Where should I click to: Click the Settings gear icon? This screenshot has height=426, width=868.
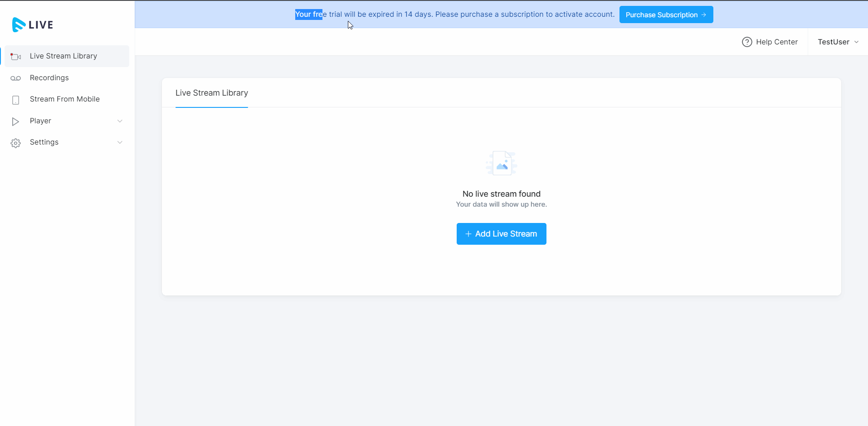coord(16,143)
